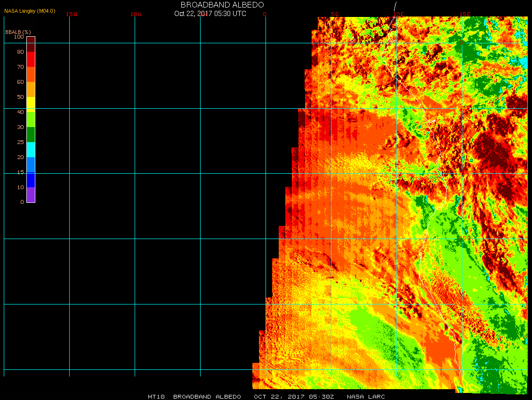Click the orange 50–60 legend band
This screenshot has height=400, width=532.
tap(31, 89)
